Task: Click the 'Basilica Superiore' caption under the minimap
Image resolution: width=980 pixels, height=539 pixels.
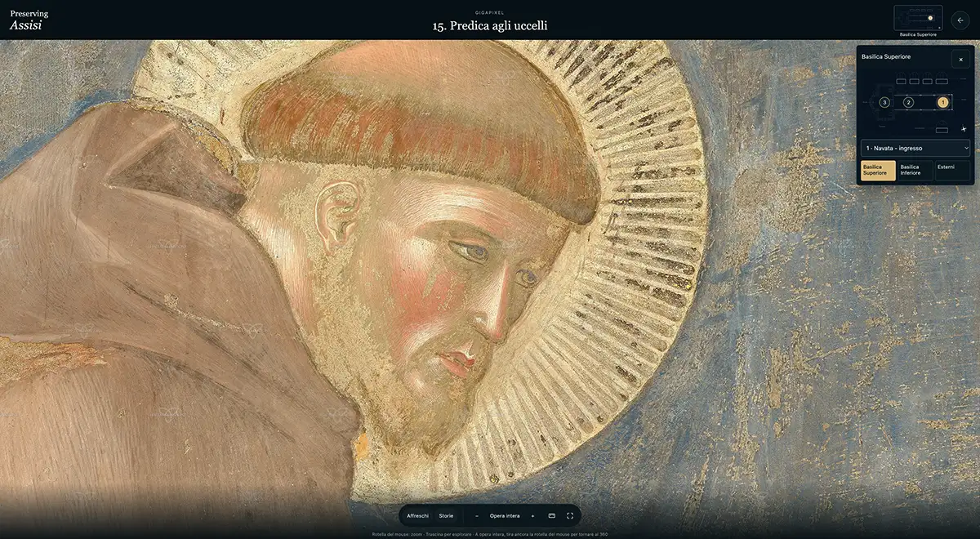Action: [x=918, y=35]
